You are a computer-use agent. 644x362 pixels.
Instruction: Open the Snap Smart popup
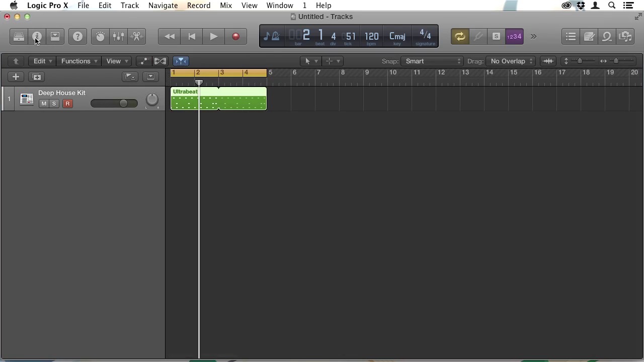pyautogui.click(x=433, y=61)
